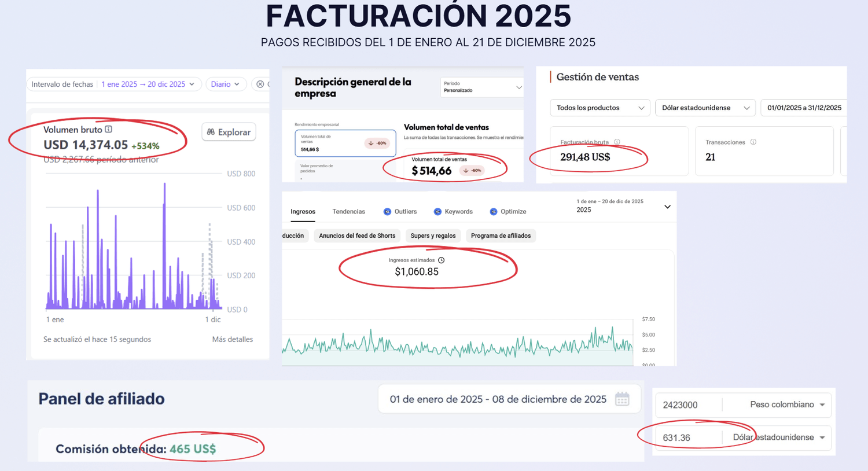Viewport: 868px width, 471px height.
Task: Click the Se actualizó el hace 15 segundos text
Action: [97, 340]
